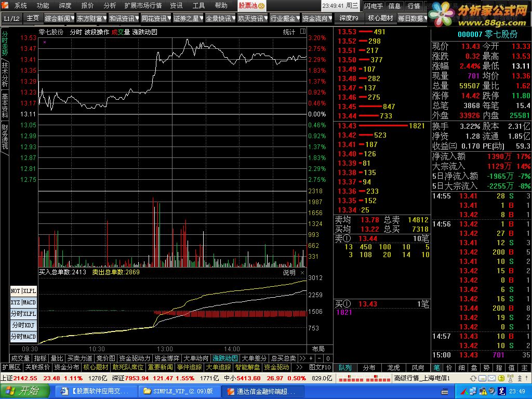
Task: Expand the 证券之星 dropdown
Action: pyautogui.click(x=188, y=18)
